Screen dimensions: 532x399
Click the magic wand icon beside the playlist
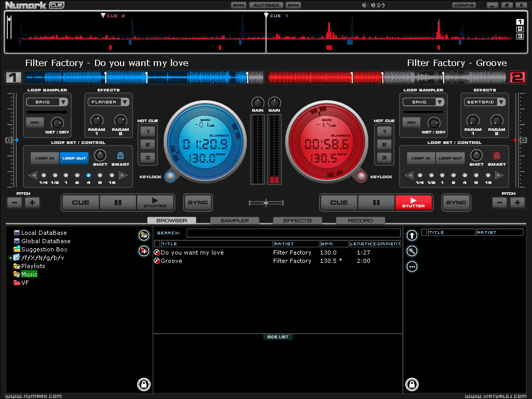412,251
